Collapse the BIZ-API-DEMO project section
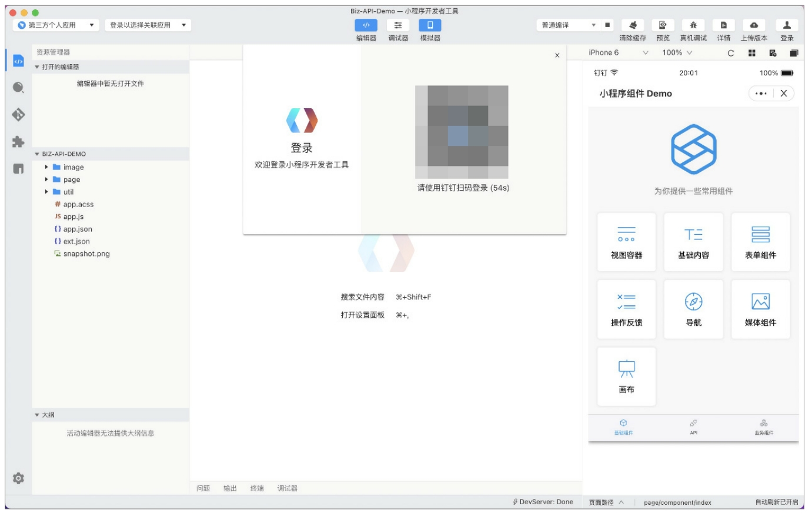 pyautogui.click(x=111, y=154)
